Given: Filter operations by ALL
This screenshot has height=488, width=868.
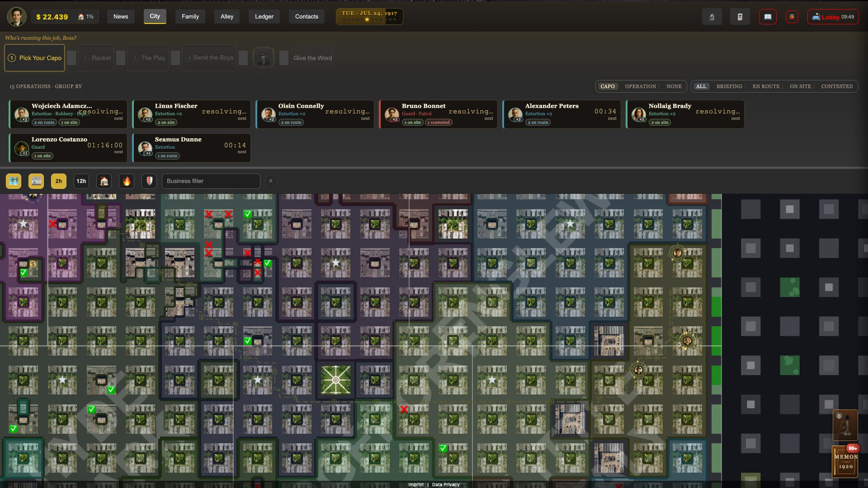Looking at the screenshot, I should [701, 86].
